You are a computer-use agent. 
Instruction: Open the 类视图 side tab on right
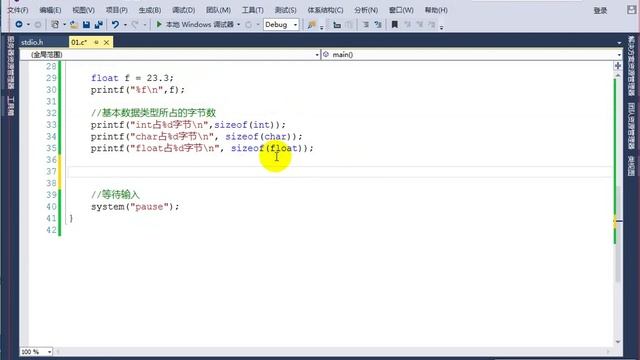[631, 166]
